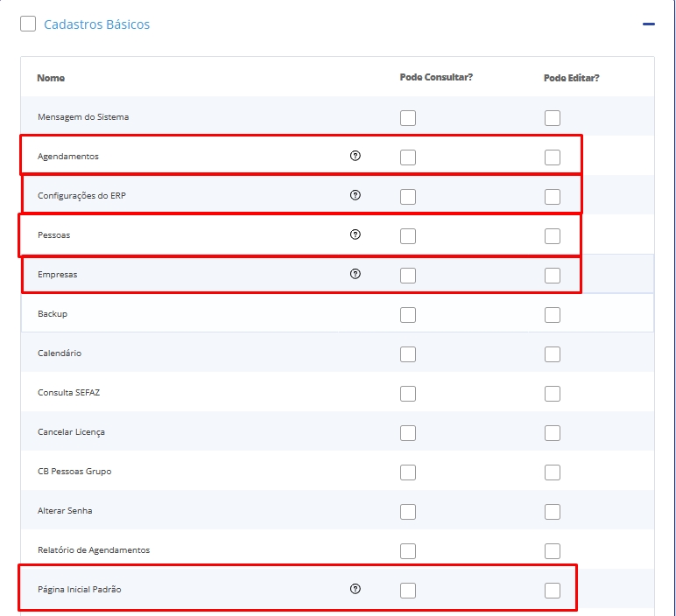The width and height of the screenshot is (676, 616).
Task: Click help icon for Página Inicial Padrão
Action: (x=355, y=589)
